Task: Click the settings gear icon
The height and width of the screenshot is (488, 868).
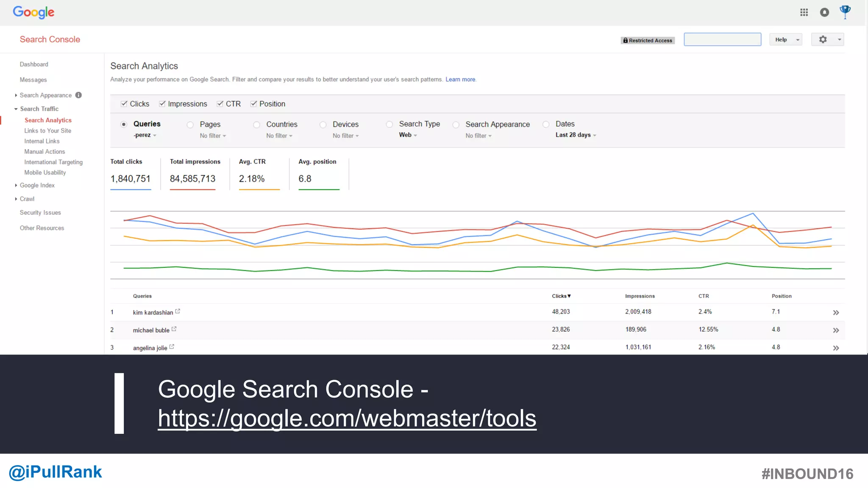Action: 823,39
